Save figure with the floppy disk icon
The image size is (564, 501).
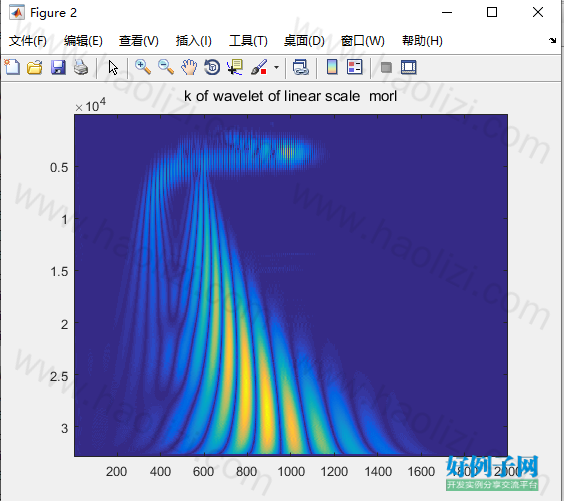[58, 67]
